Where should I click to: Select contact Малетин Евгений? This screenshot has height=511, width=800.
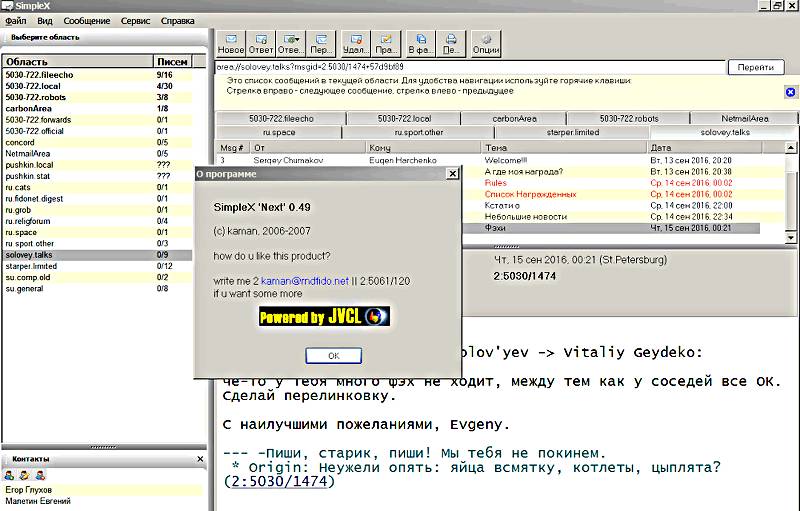102,501
